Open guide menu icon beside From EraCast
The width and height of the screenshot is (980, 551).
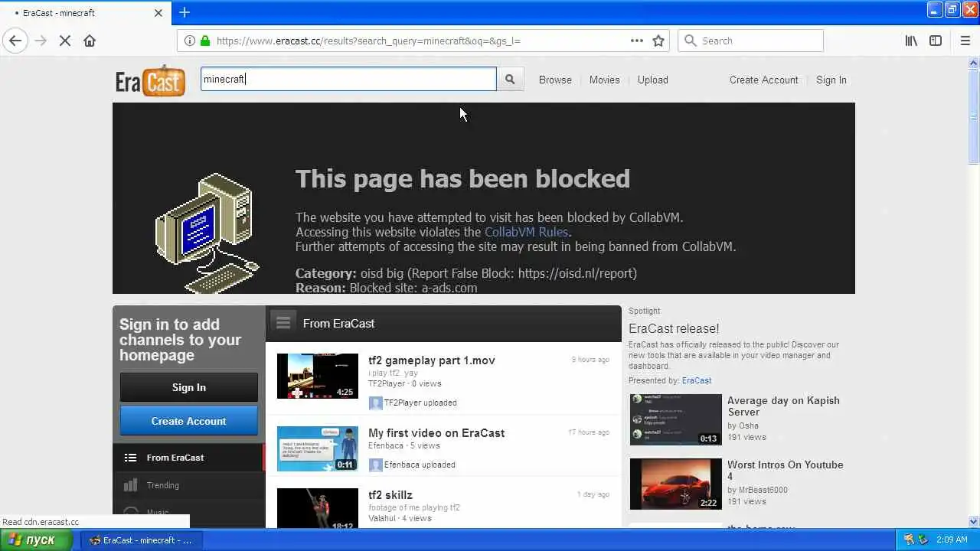click(x=283, y=323)
